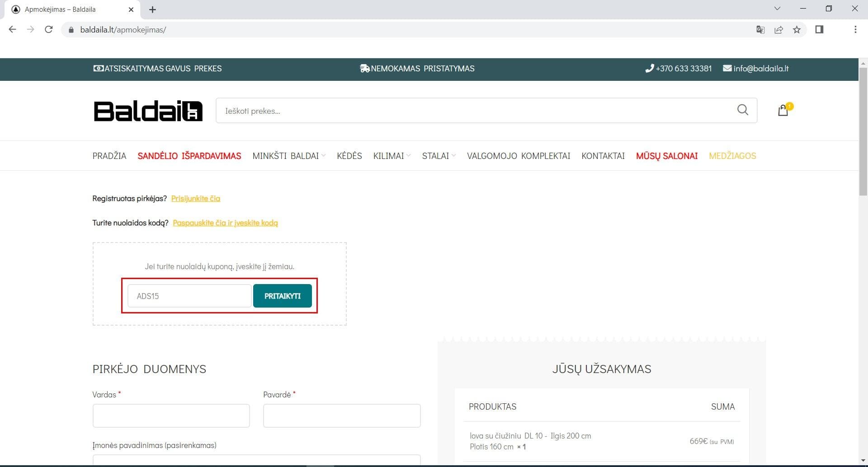Viewport: 868px width, 467px height.
Task: Go to Mūsų Salonai page
Action: 666,156
